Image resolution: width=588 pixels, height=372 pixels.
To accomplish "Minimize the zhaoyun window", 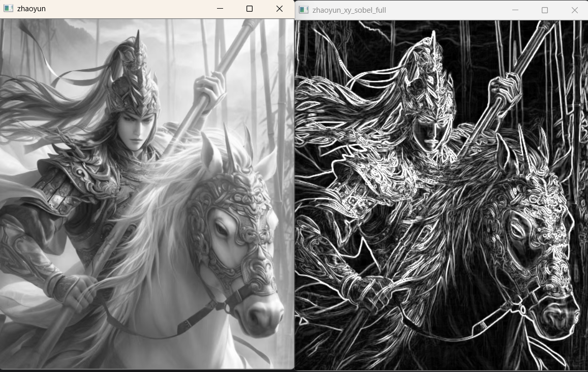I will (220, 9).
